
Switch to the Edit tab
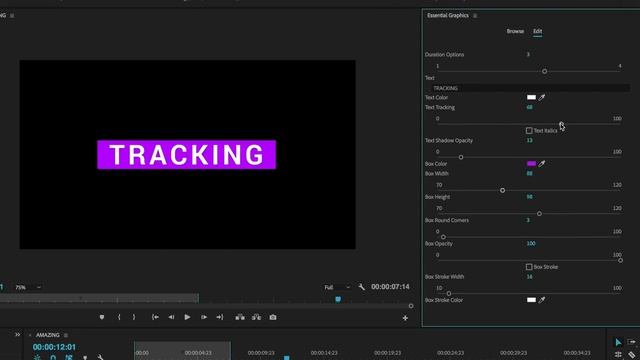538,31
